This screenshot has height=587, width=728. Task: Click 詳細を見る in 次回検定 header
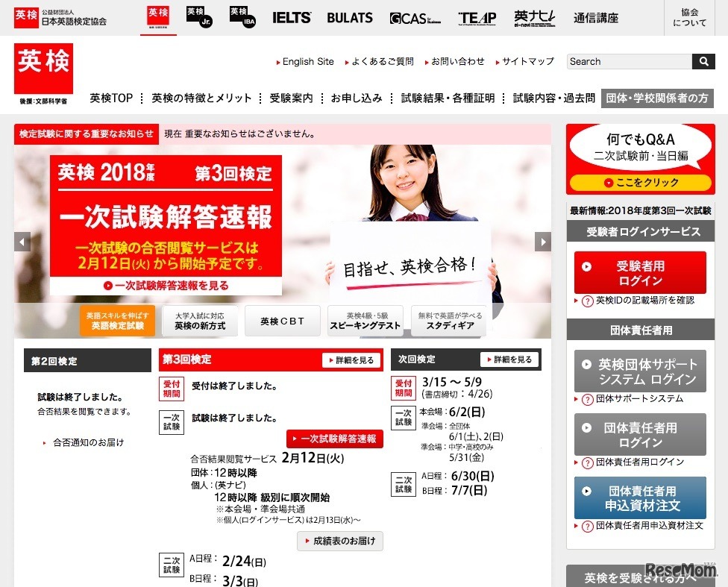click(509, 360)
